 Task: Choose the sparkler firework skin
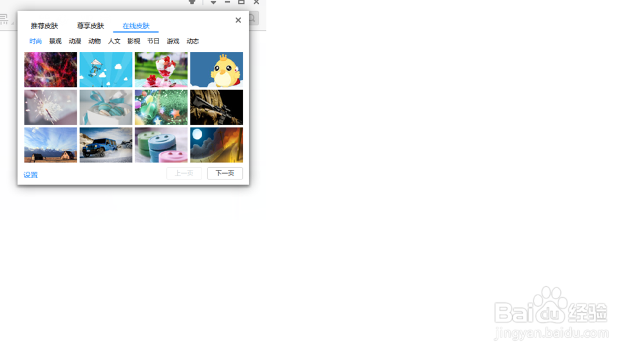click(50, 107)
